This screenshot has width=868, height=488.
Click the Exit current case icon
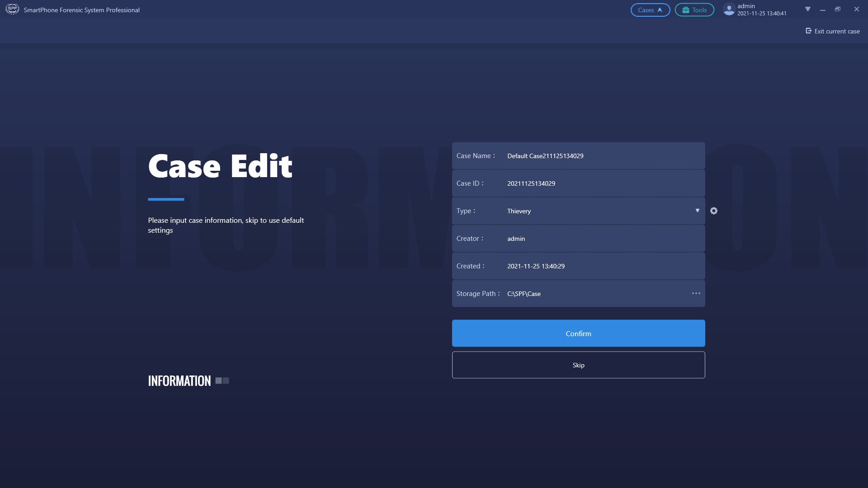pos(809,31)
